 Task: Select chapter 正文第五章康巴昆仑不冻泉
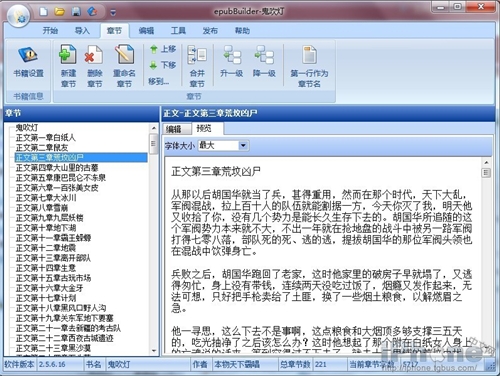click(x=61, y=177)
